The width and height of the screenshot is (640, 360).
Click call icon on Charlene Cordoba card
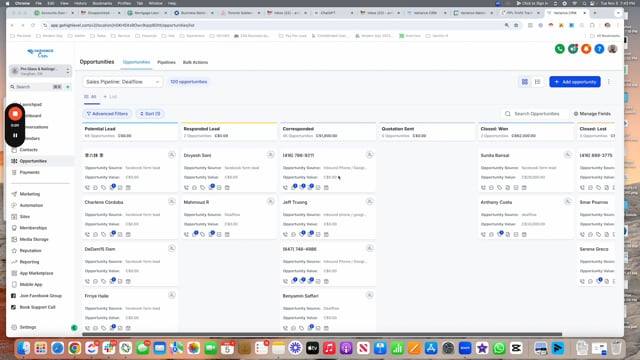87,235
